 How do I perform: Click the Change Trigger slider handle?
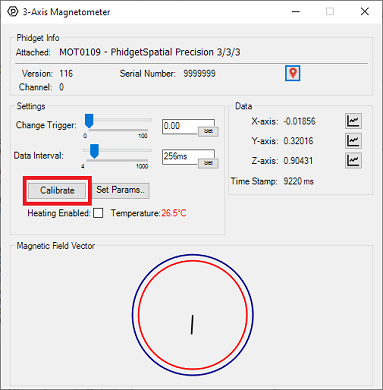(x=89, y=121)
